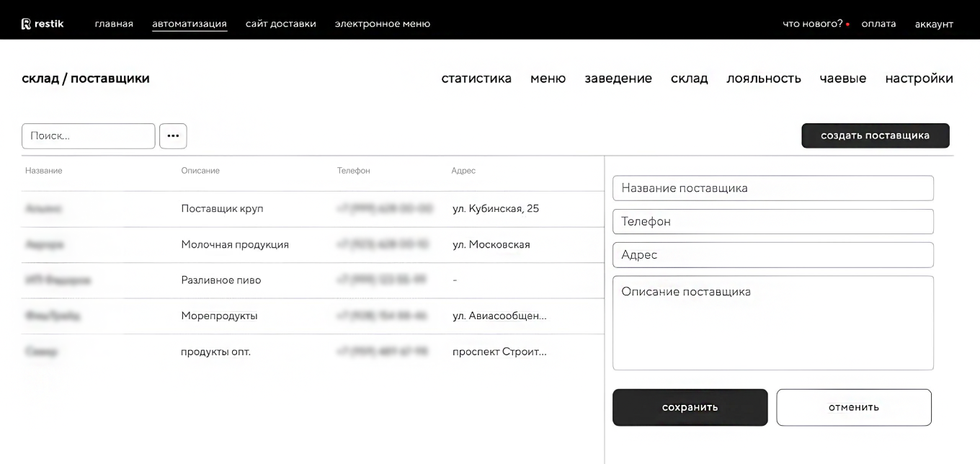The image size is (980, 464).
Task: Click the 'Поиск...' search field
Action: [x=88, y=135]
